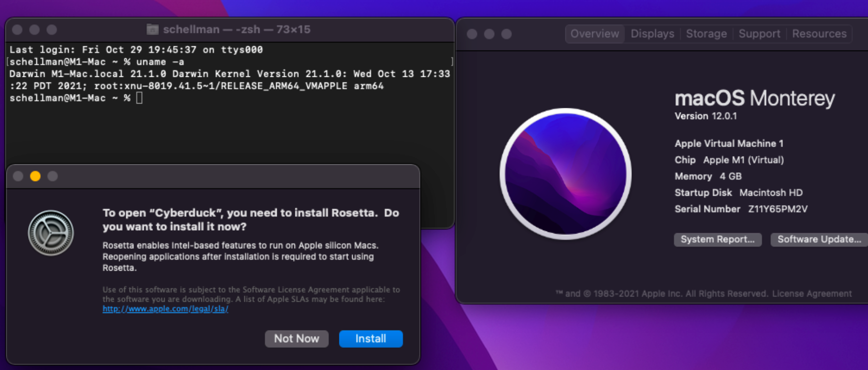This screenshot has height=370, width=868.
Task: Dismiss the Rosetta prompt with Not Now
Action: coord(296,338)
